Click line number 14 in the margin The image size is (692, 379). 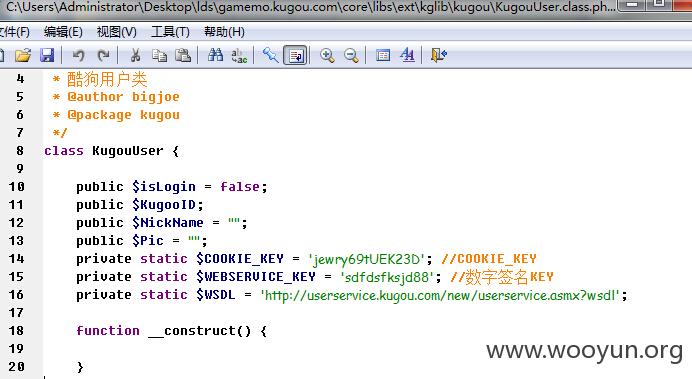click(x=16, y=259)
